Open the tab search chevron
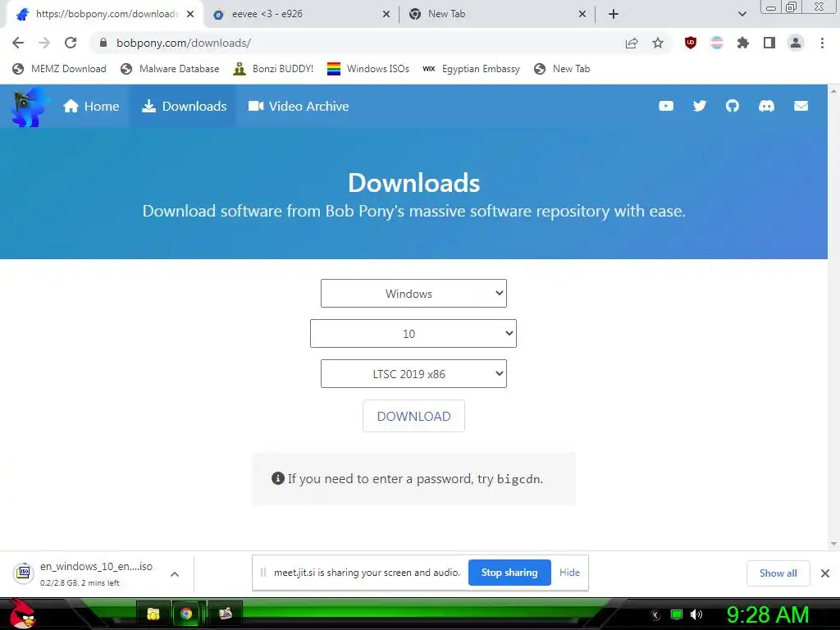 742,14
